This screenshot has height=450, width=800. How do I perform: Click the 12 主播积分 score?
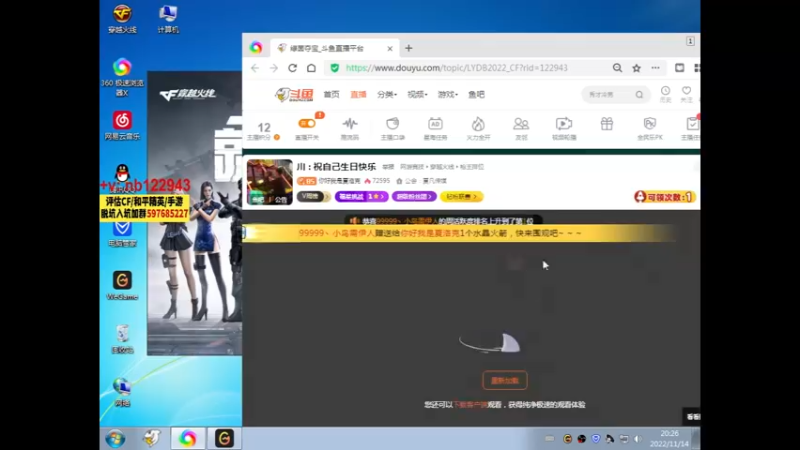tap(264, 130)
